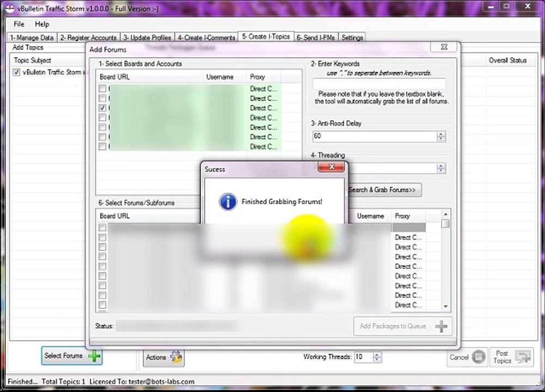
Task: Decrease the Threading value
Action: pyautogui.click(x=441, y=170)
